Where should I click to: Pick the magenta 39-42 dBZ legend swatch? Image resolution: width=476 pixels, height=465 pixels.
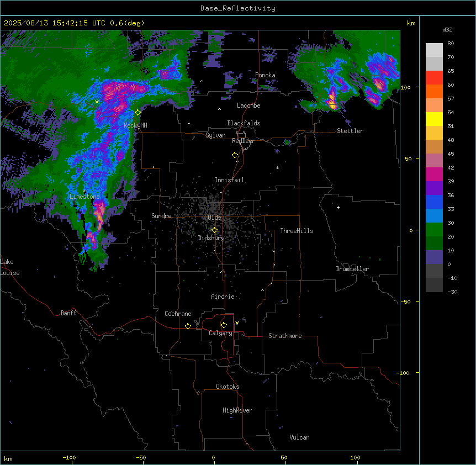point(434,174)
